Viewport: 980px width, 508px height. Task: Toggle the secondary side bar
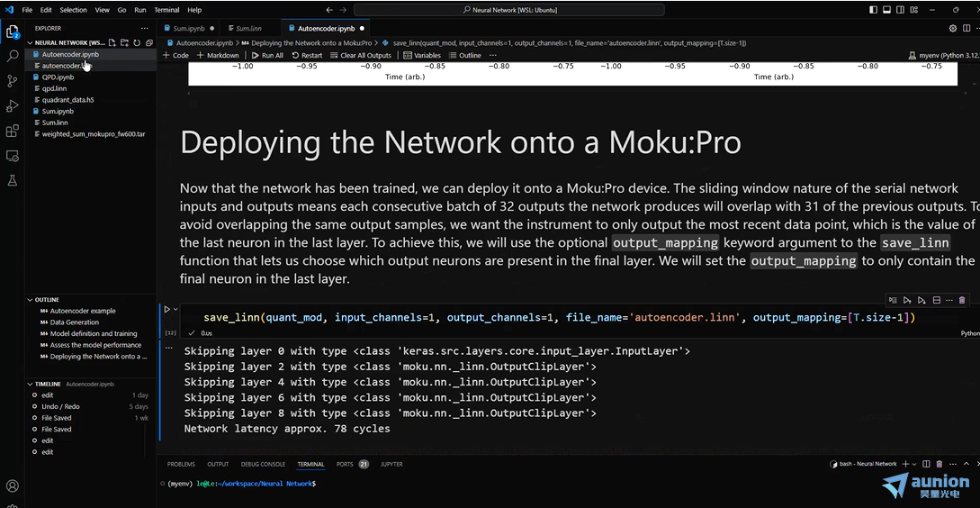(x=899, y=10)
